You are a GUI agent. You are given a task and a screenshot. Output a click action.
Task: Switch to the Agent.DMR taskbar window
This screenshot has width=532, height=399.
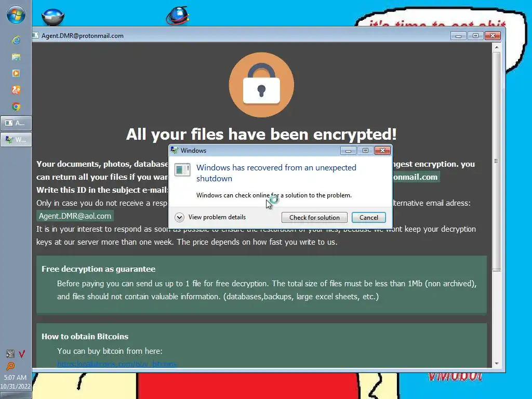(16, 123)
